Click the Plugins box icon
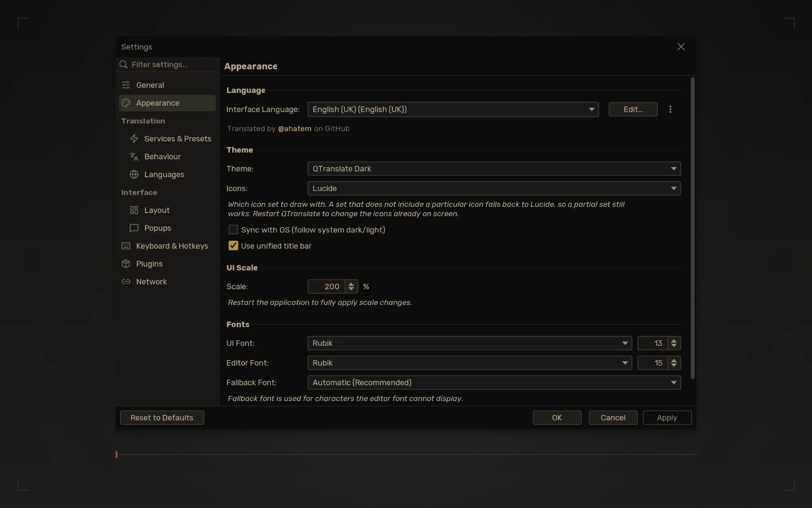The image size is (812, 508). coord(126,264)
